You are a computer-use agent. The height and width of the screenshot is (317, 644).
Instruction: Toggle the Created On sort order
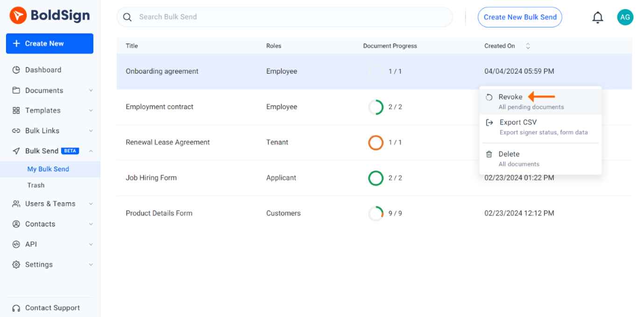coord(528,46)
